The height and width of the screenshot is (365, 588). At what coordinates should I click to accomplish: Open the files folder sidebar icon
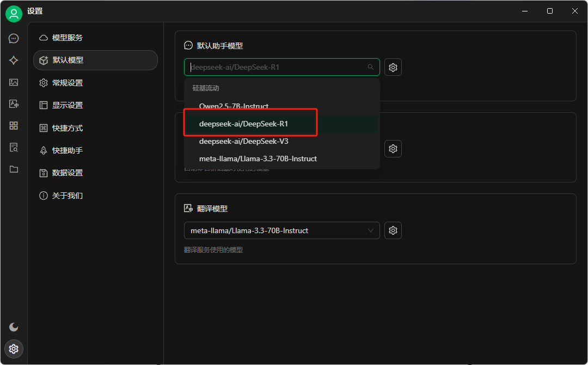[14, 169]
